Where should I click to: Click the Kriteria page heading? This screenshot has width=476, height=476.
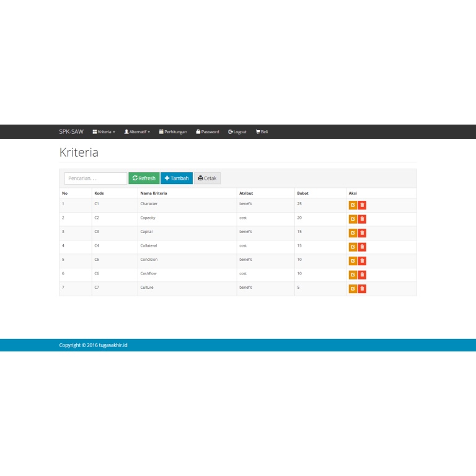[x=79, y=152]
